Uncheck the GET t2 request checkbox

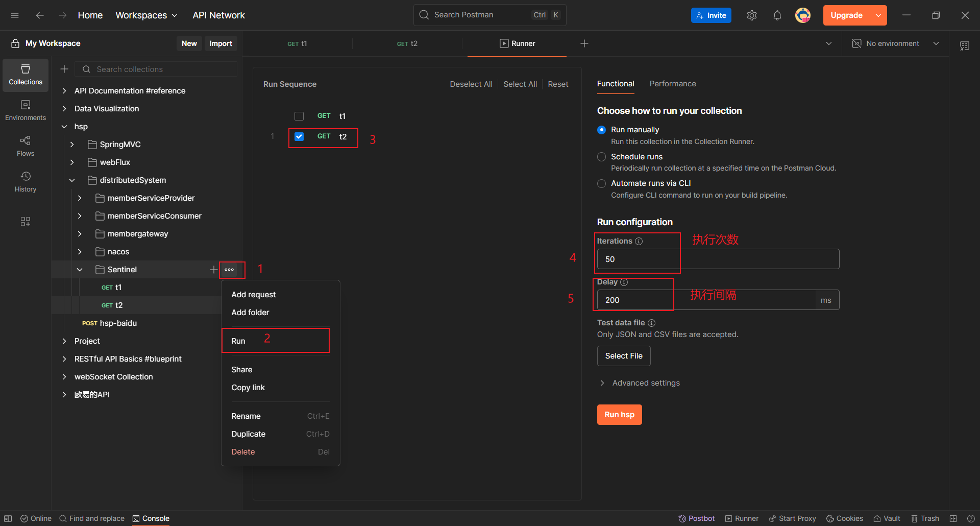point(299,137)
